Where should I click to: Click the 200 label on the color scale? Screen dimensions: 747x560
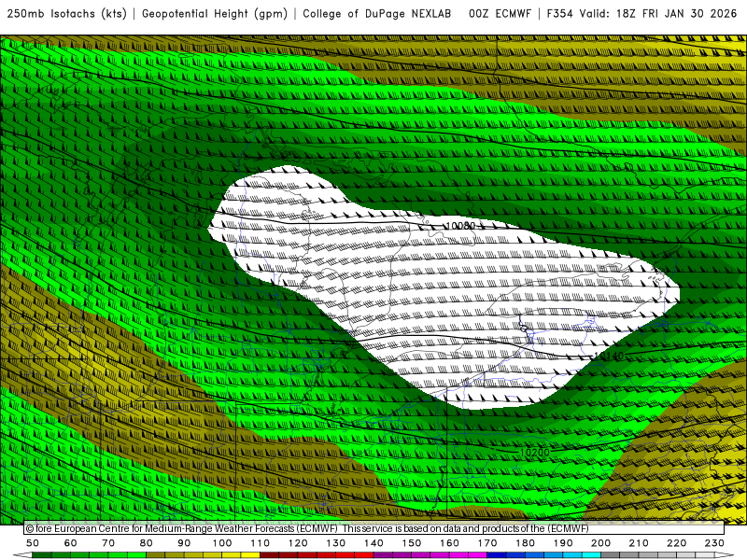click(x=600, y=543)
